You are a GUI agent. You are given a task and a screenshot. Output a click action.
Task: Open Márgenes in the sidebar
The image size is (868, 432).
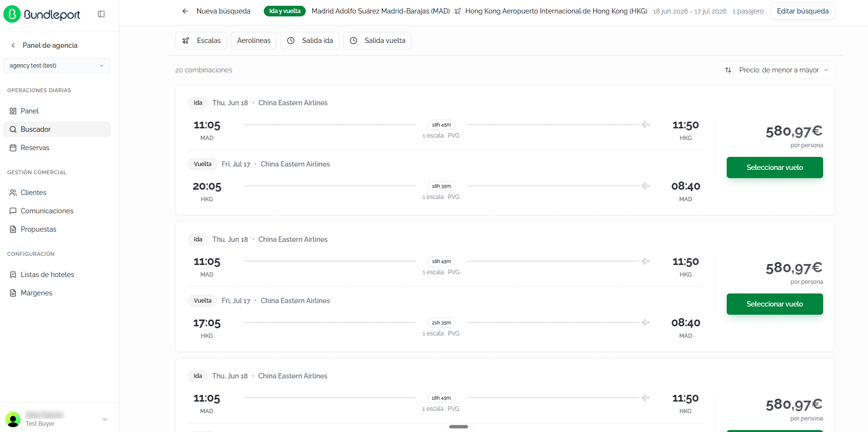click(x=57, y=293)
